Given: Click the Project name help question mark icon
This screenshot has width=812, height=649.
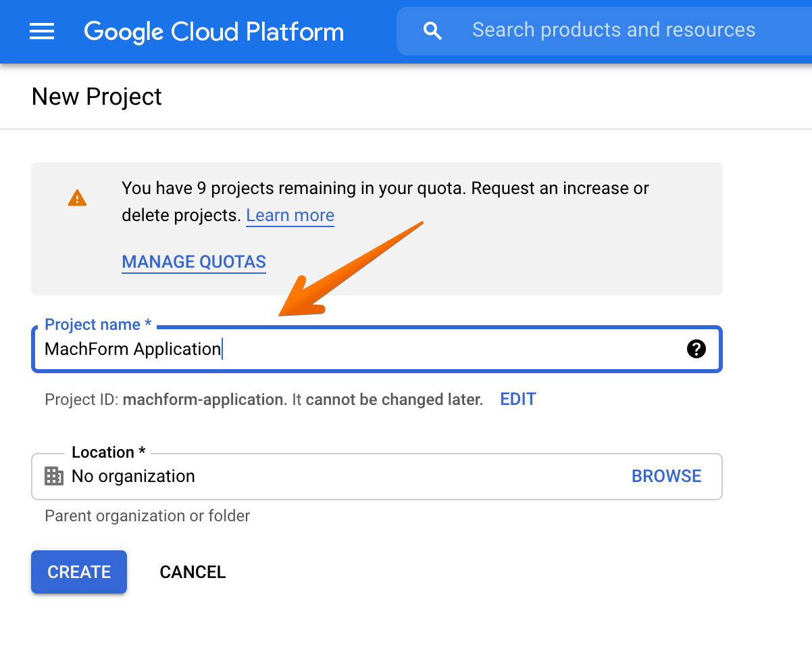Looking at the screenshot, I should (x=696, y=349).
